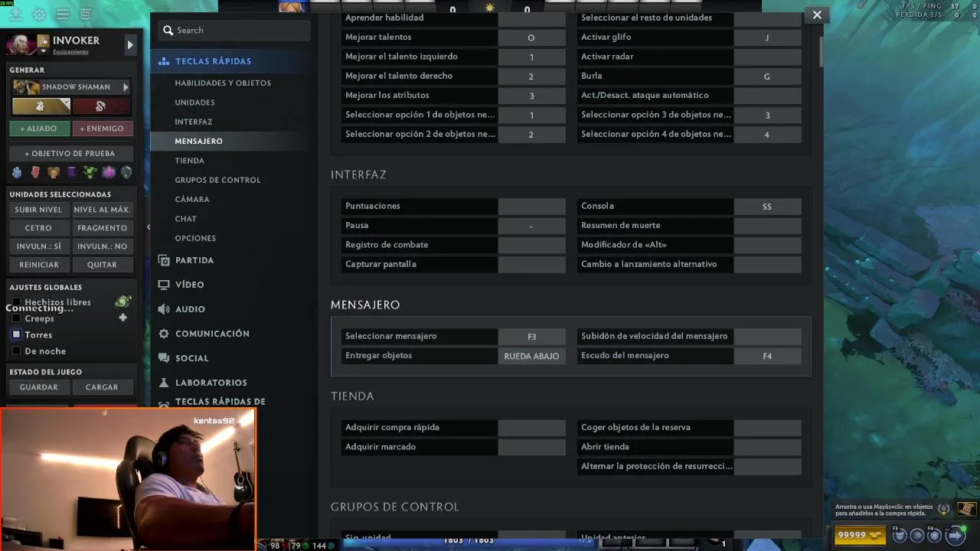Click + OBJETIVO DE PRUEBA button

click(x=70, y=153)
